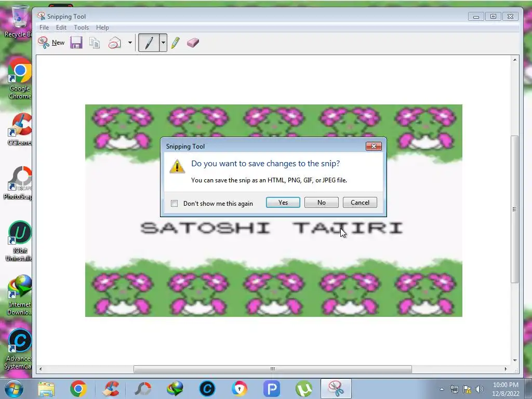
Task: Open Windows Explorer from taskbar
Action: click(x=46, y=389)
